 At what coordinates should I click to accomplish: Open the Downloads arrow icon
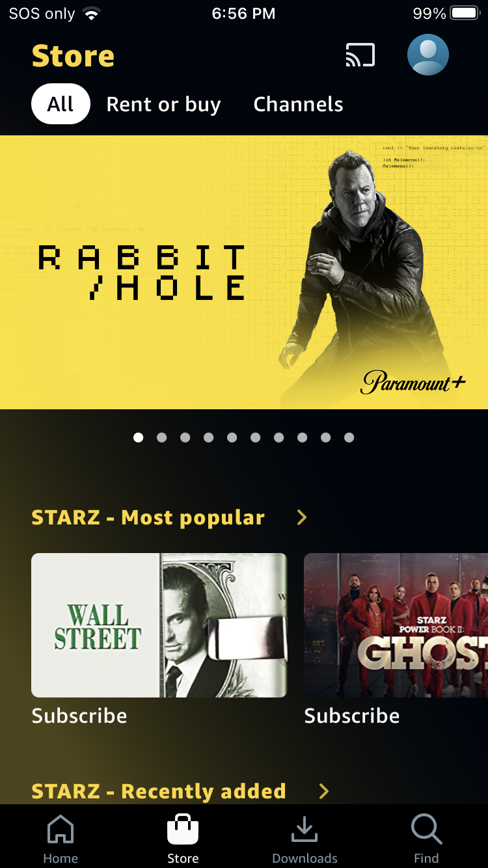point(304,830)
